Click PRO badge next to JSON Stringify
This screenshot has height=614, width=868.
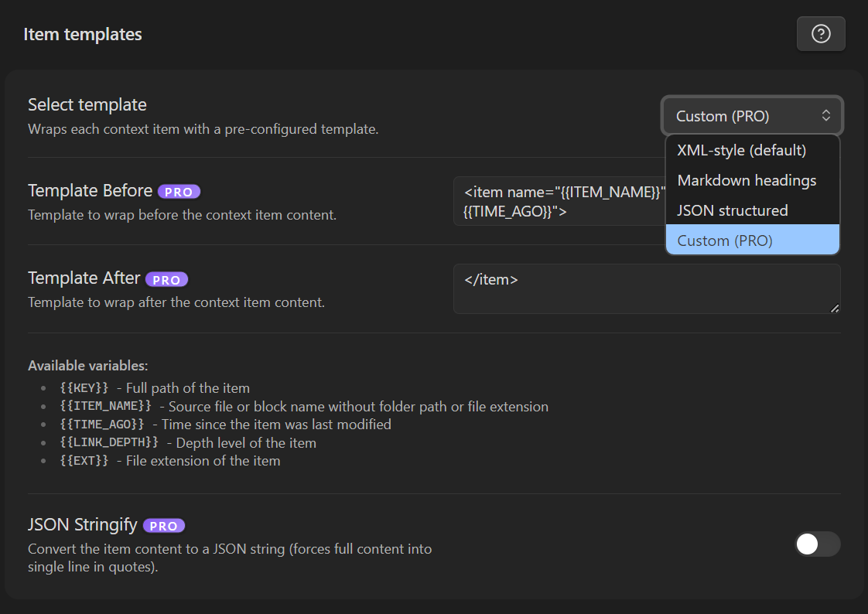click(164, 526)
